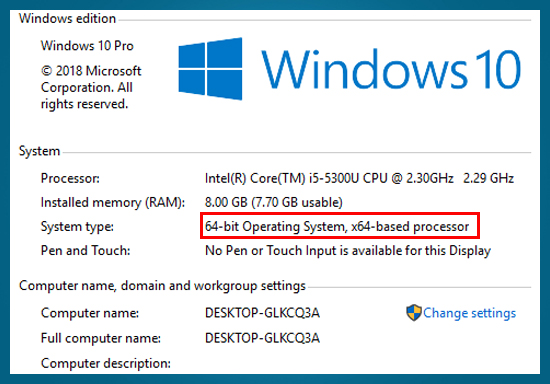This screenshot has width=550, height=384.
Task: Click the Processor label
Action: (70, 178)
